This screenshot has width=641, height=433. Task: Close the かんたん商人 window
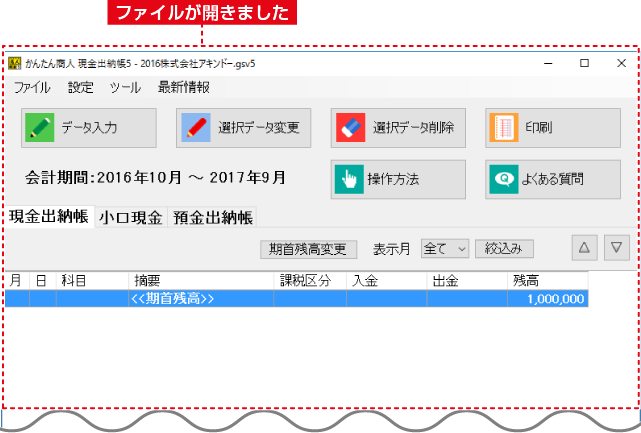point(621,63)
